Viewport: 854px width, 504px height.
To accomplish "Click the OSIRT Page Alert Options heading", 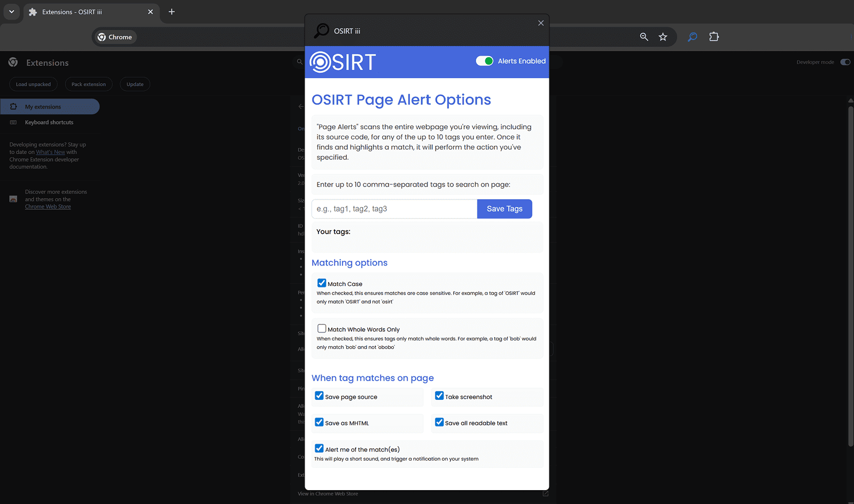I will (x=401, y=99).
